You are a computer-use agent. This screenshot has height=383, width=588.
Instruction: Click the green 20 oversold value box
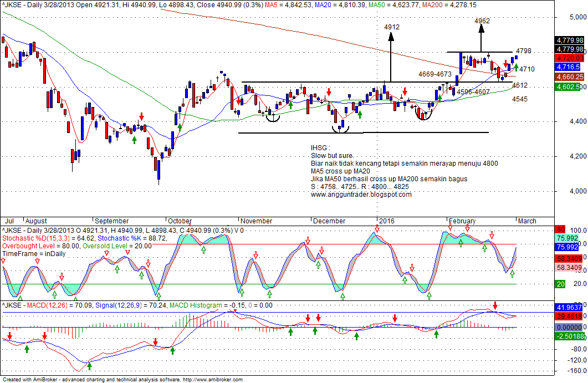click(x=560, y=284)
